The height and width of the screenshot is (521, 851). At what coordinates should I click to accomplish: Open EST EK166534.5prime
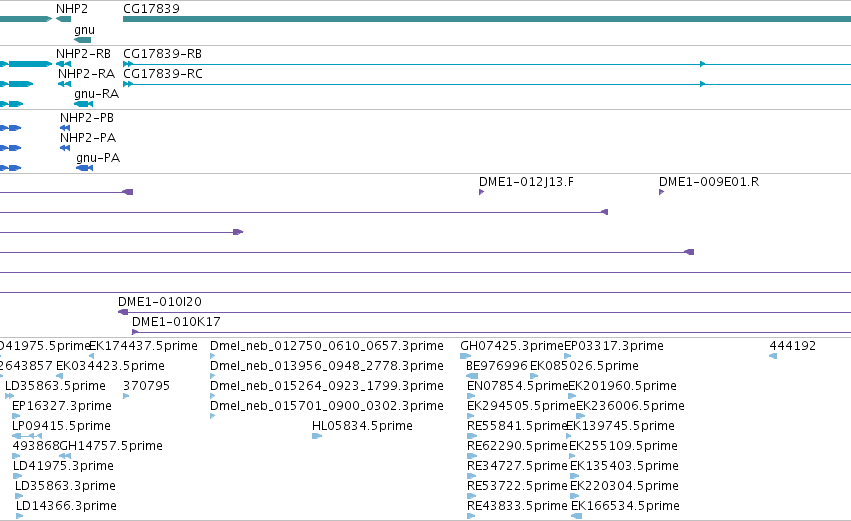[625, 506]
